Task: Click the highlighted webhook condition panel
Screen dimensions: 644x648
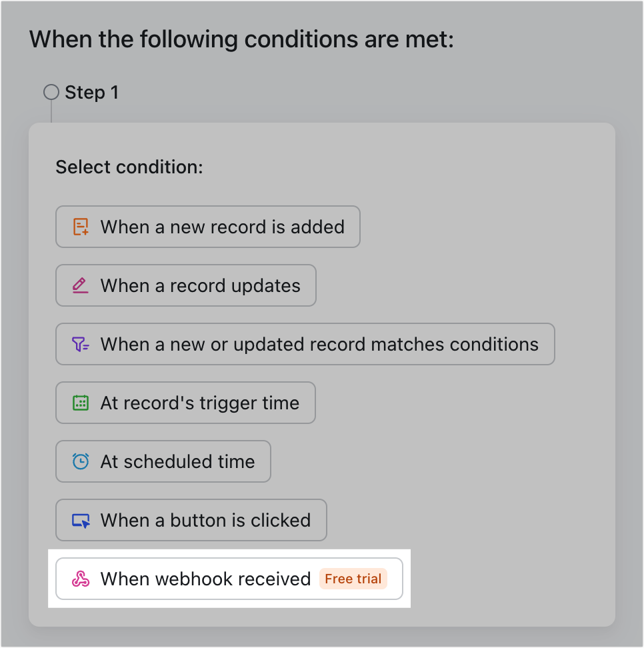Action: click(x=230, y=579)
